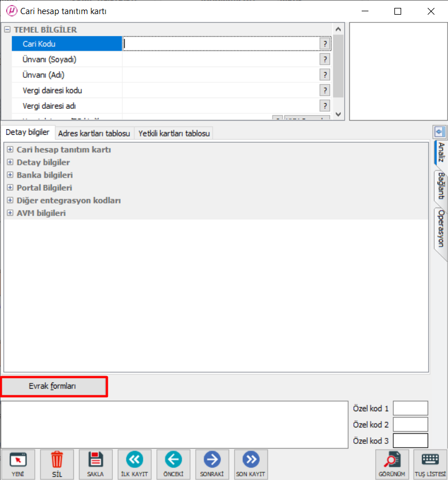448x480 pixels.
Task: Open the Bağlantı side tab
Action: tap(441, 186)
